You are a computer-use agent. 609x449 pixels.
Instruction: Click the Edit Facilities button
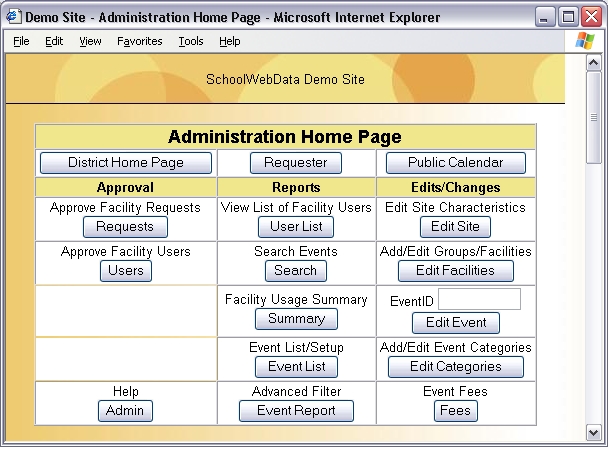pyautogui.click(x=456, y=271)
